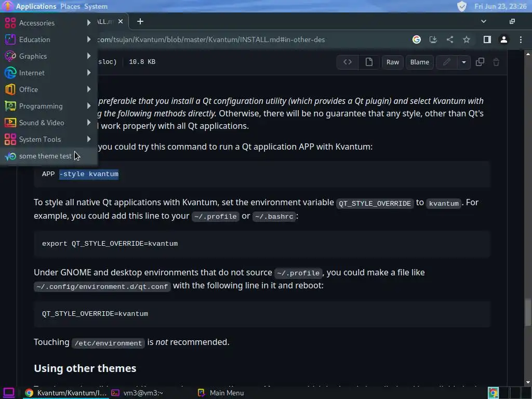The image size is (532, 399).
Task: Click the date and time clock
Action: coord(500,6)
